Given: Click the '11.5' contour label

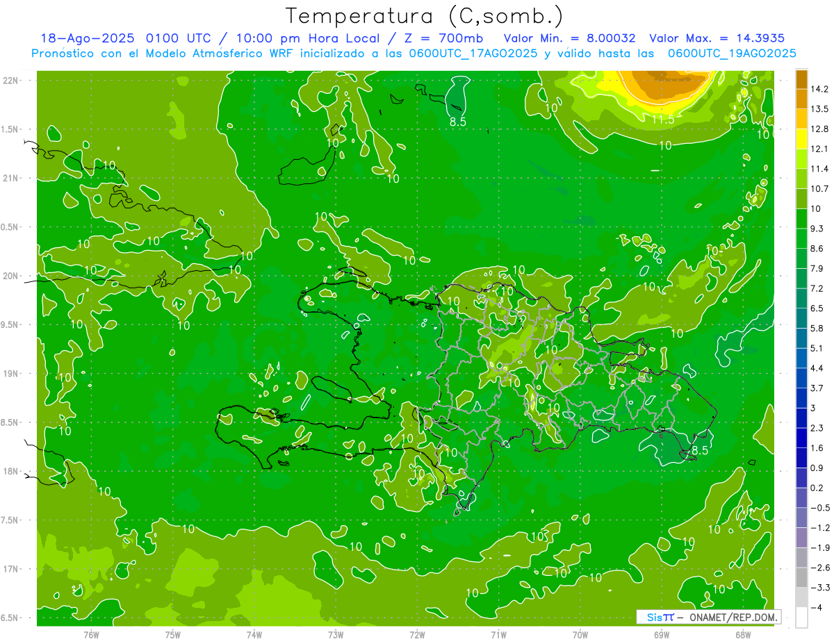Looking at the screenshot, I should (x=663, y=119).
